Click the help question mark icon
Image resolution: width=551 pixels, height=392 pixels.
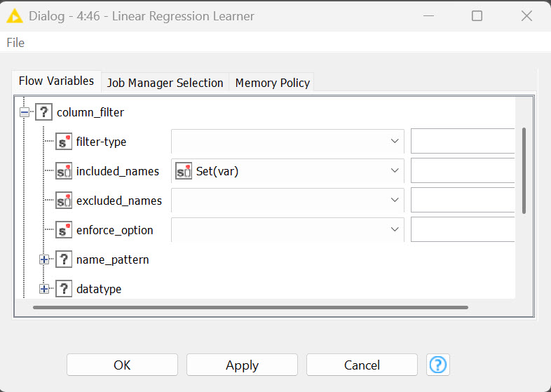438,365
